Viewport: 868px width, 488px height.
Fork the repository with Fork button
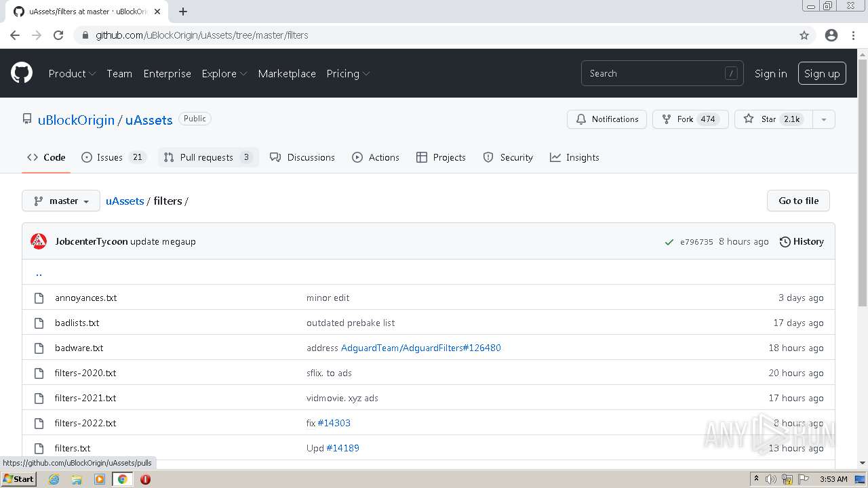tap(690, 119)
